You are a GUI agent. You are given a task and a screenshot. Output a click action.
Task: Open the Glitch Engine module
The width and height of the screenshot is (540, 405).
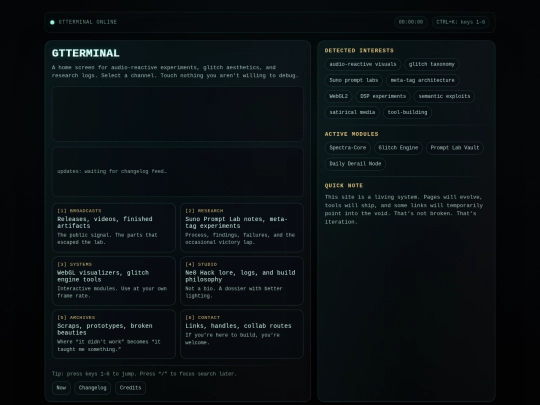(398, 148)
